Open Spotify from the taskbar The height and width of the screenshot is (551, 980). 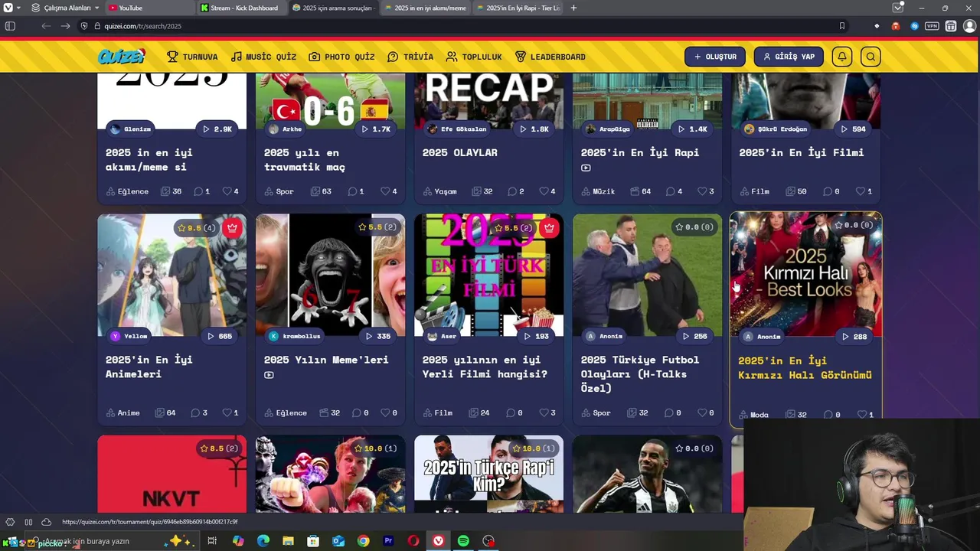463,541
